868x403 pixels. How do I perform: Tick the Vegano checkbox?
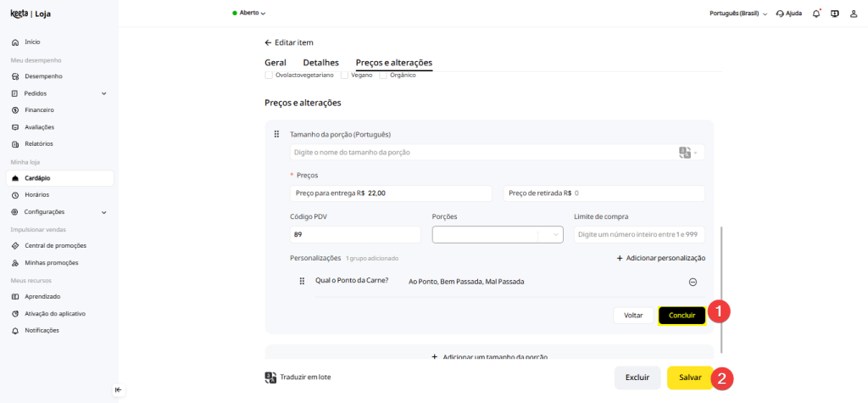pos(344,75)
